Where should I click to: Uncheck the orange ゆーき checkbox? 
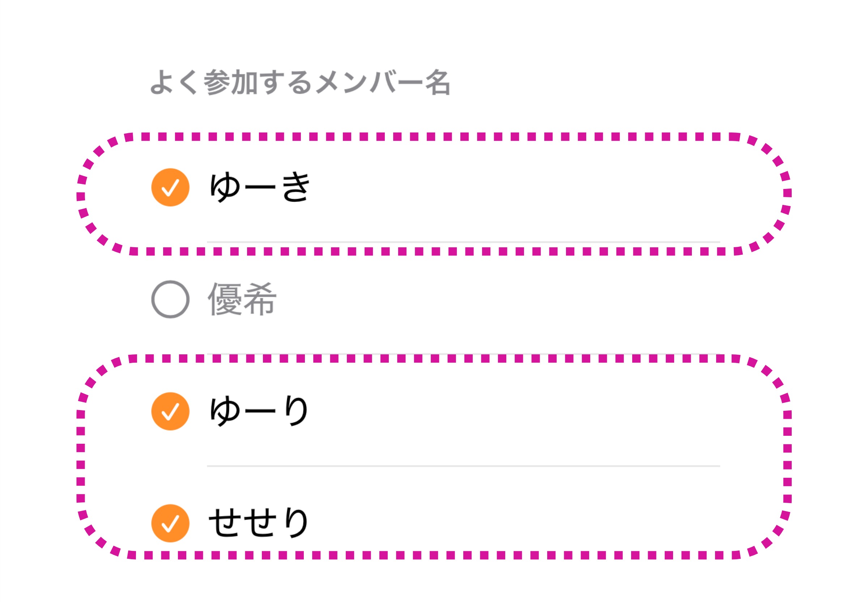(170, 187)
